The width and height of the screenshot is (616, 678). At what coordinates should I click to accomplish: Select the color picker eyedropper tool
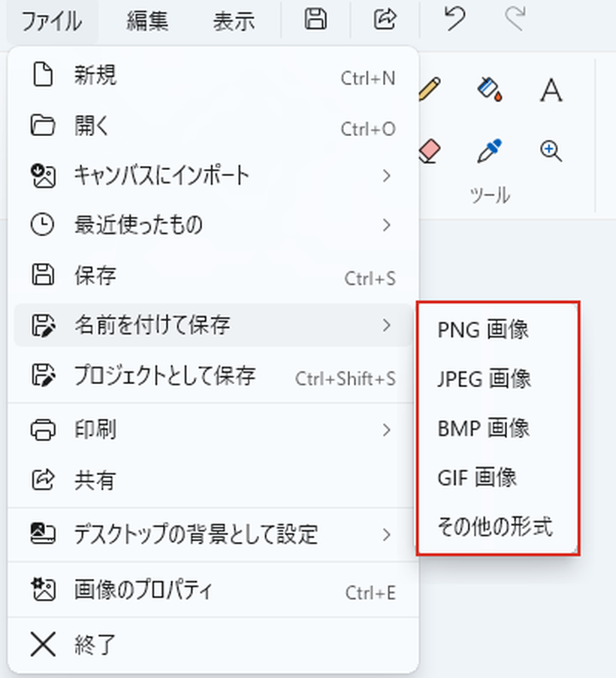point(489,150)
